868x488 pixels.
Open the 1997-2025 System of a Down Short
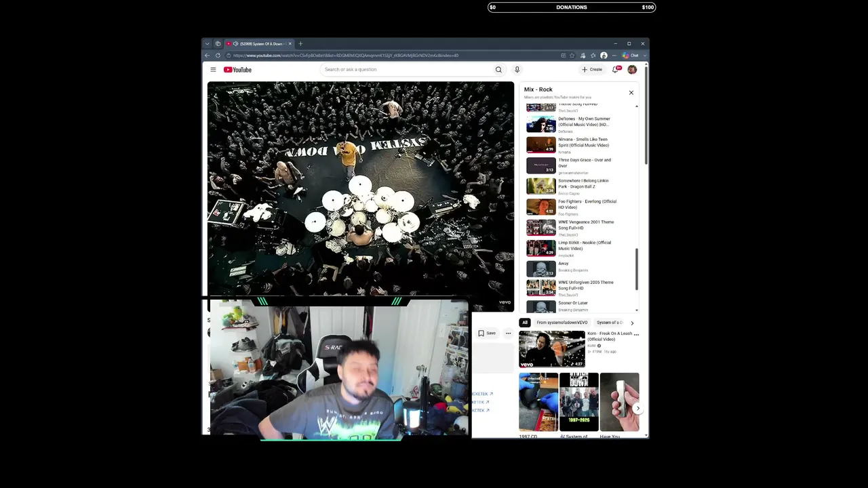pos(579,402)
